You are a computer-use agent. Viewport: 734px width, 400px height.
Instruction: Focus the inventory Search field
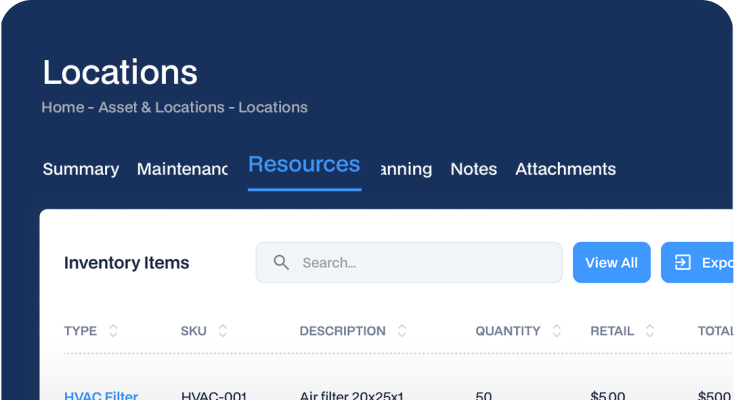409,262
